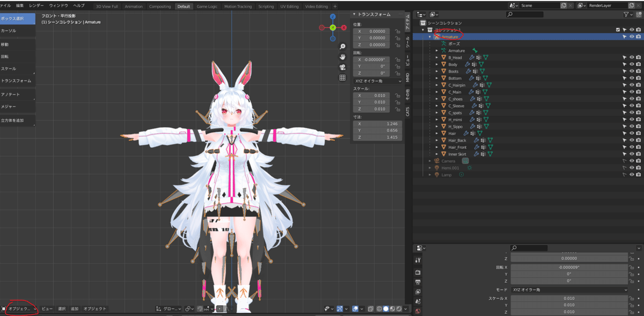Click the green vertex group icon on Hair row
This screenshot has height=316, width=644.
[x=479, y=133]
